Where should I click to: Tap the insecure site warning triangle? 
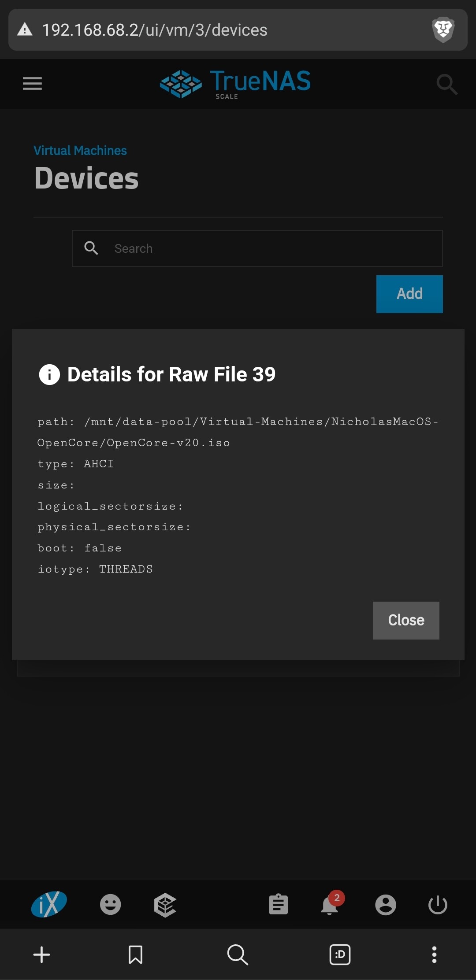pos(25,30)
